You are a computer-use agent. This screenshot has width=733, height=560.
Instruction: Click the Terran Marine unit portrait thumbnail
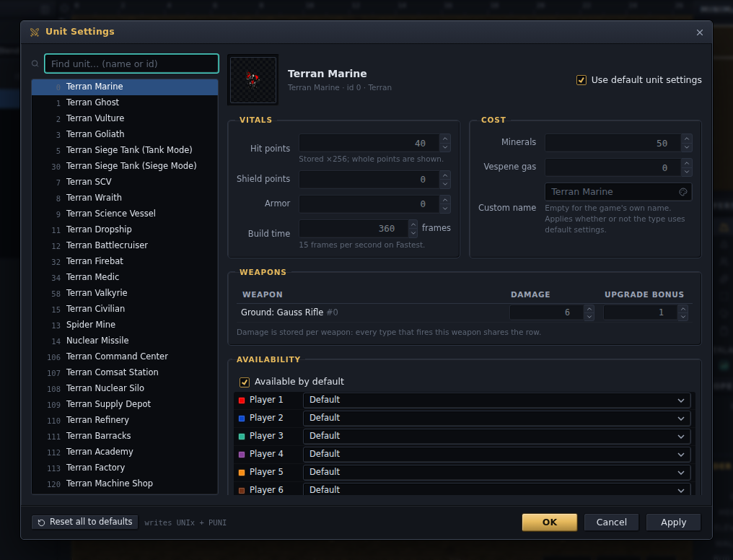(253, 80)
